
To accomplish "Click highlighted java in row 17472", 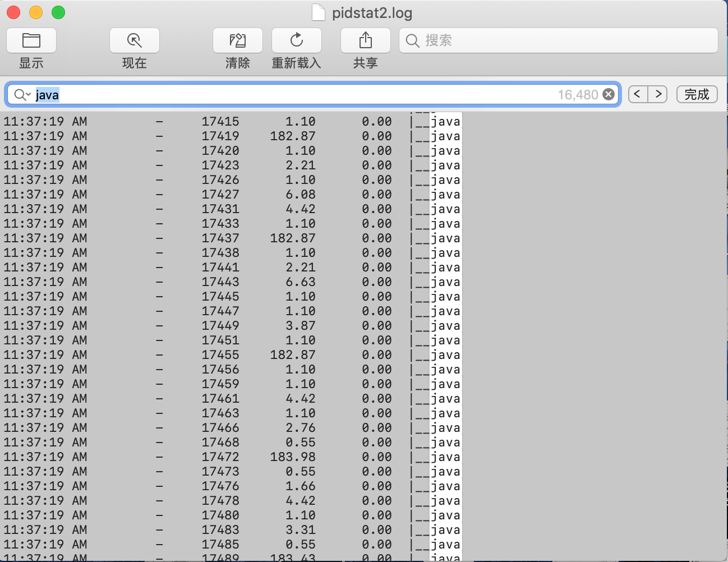I will pos(445,457).
